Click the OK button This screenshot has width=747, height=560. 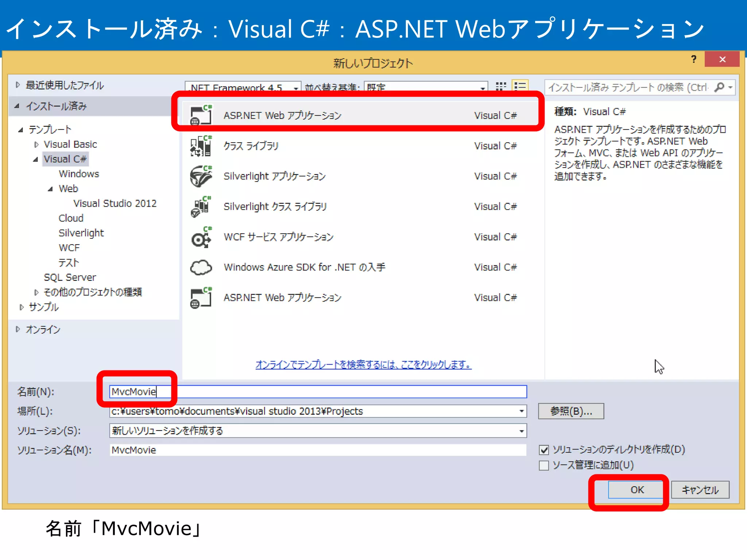click(x=637, y=490)
